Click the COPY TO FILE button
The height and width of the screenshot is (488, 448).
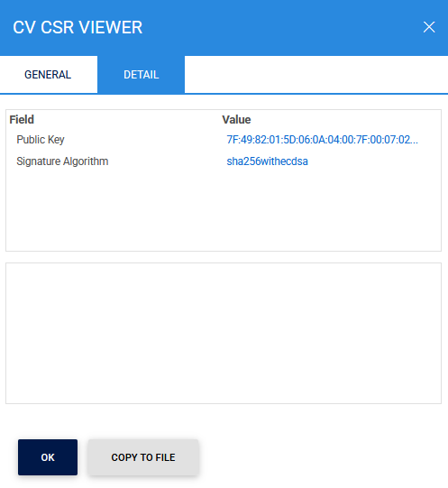143,457
